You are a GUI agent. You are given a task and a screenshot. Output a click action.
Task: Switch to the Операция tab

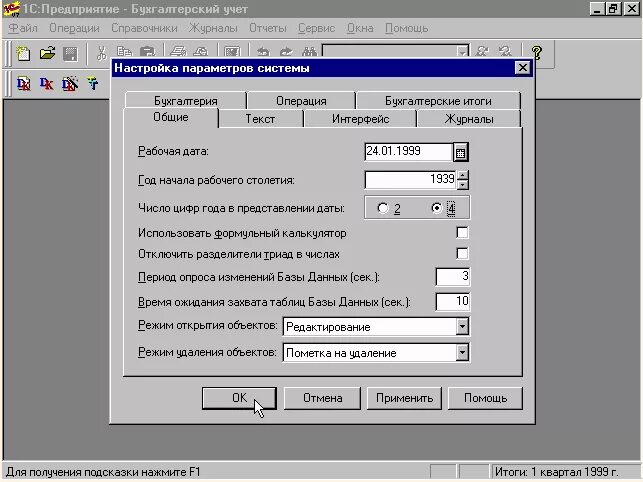point(301,101)
